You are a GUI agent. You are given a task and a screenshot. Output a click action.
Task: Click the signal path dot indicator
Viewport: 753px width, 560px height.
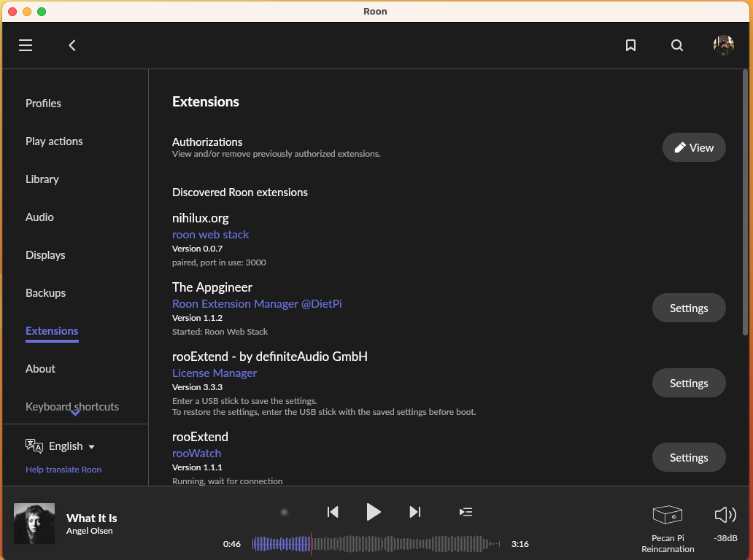(284, 512)
